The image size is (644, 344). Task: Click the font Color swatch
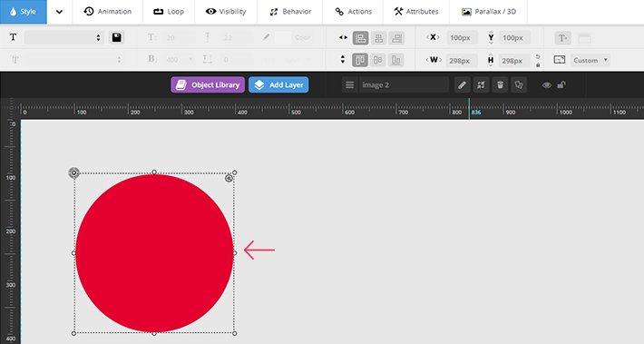283,37
